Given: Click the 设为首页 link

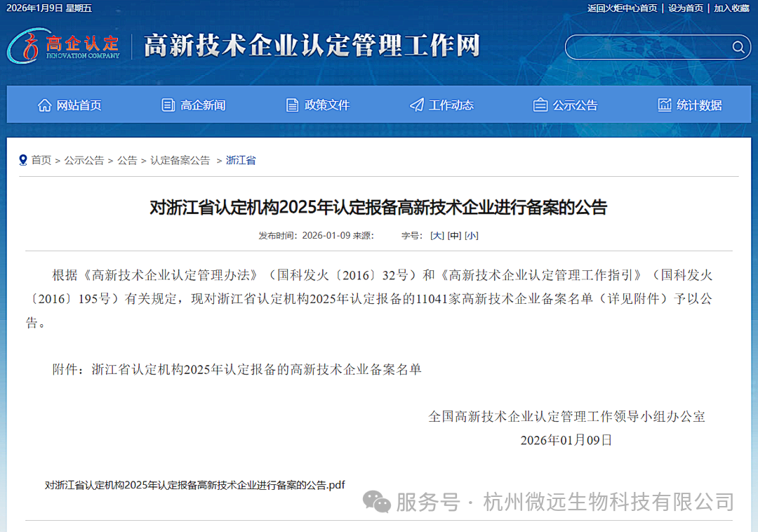Looking at the screenshot, I should [x=685, y=8].
